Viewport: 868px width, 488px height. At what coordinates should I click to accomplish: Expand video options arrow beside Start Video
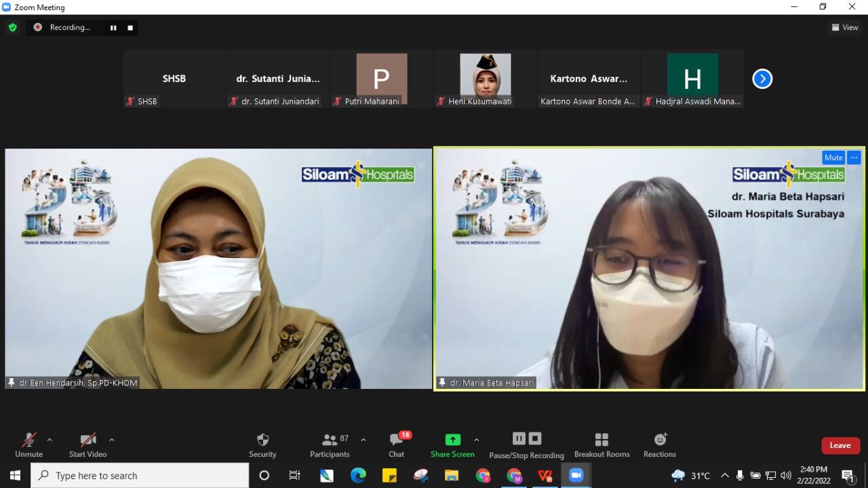(111, 440)
